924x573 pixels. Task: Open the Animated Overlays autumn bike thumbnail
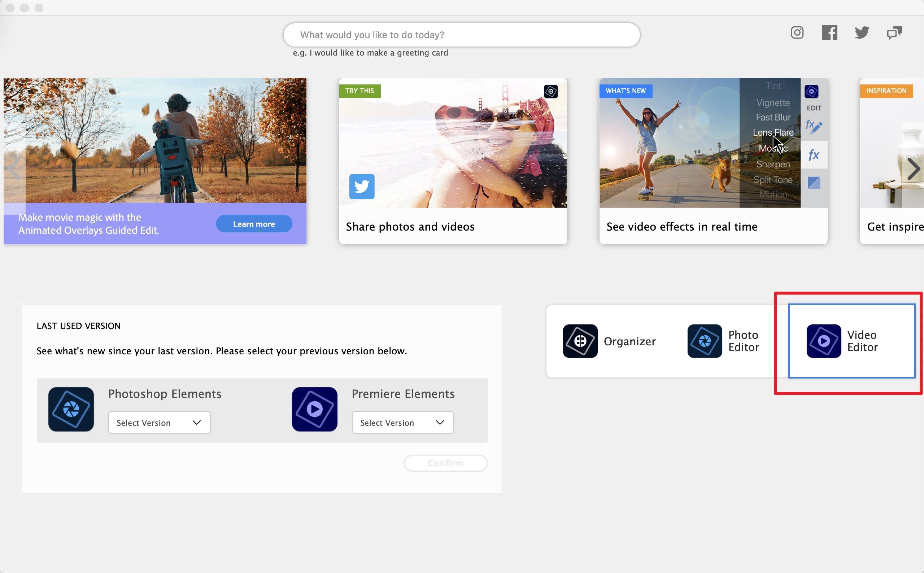coord(155,141)
